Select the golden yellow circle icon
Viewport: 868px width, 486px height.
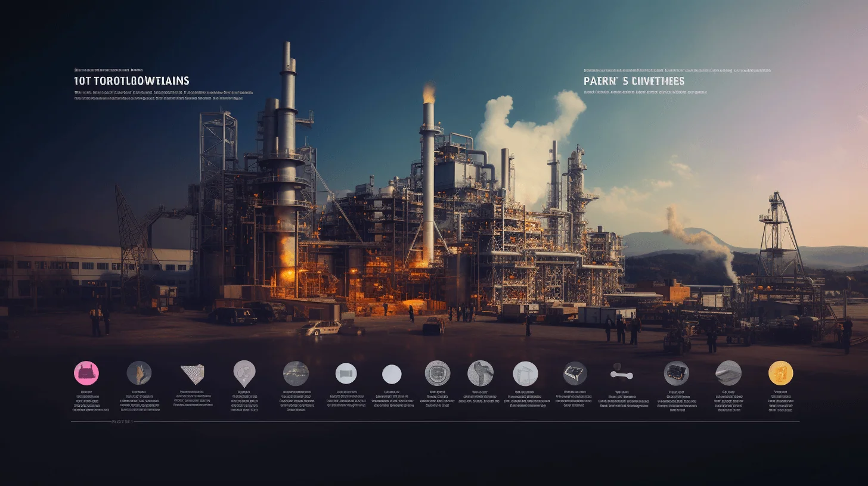click(x=781, y=373)
